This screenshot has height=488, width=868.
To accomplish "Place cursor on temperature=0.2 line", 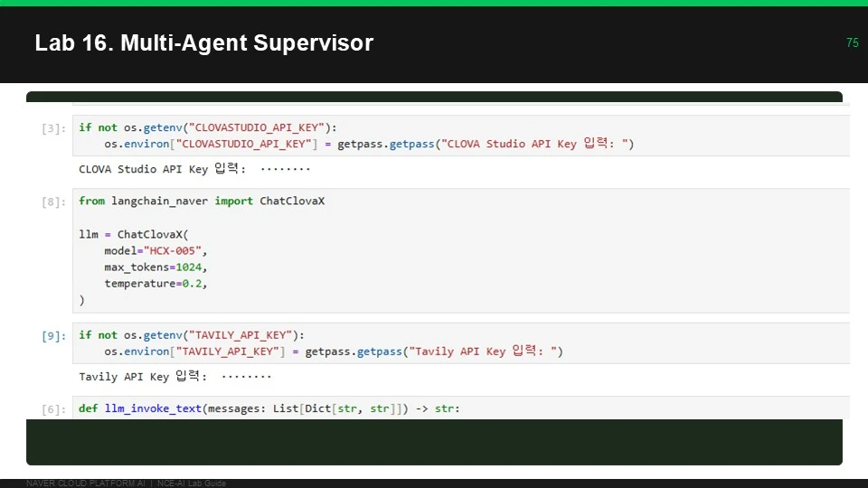I will click(x=156, y=283).
